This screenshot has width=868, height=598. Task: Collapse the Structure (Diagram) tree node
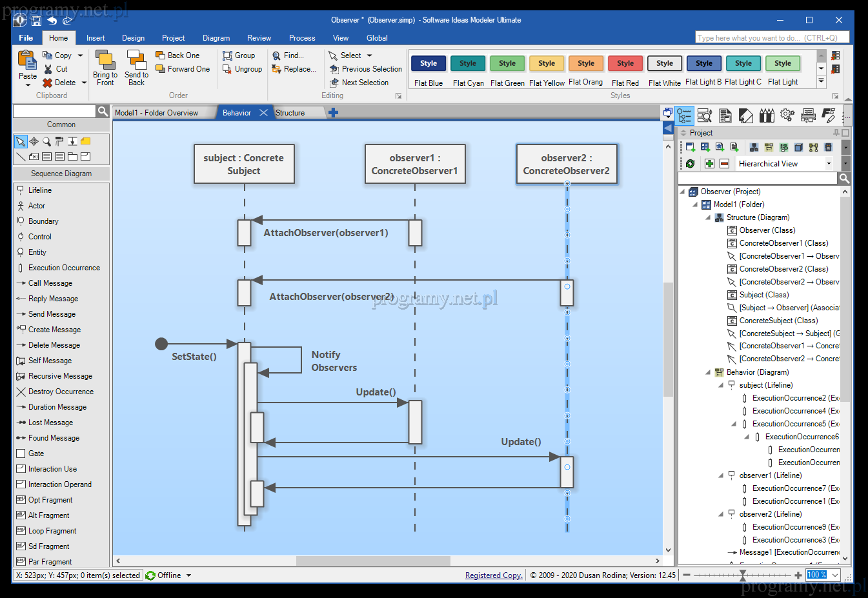pyautogui.click(x=708, y=217)
